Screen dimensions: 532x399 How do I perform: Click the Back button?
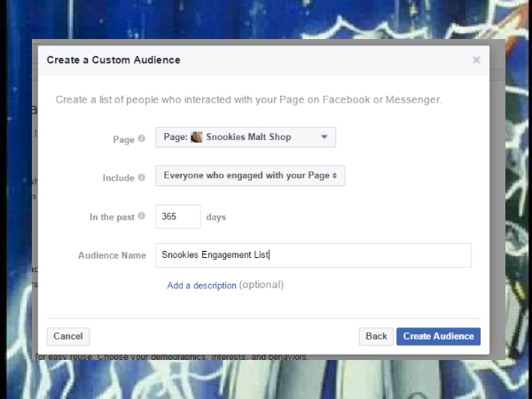point(376,337)
